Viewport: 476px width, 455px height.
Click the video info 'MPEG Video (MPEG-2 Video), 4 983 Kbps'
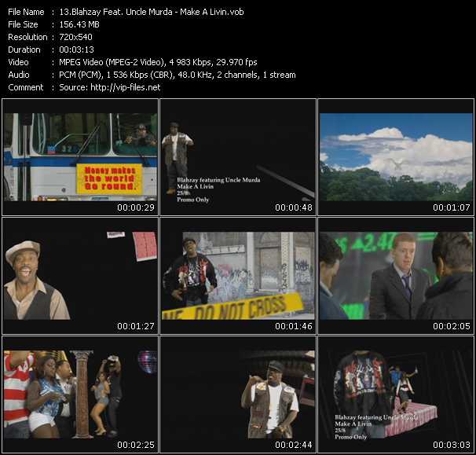coord(135,62)
